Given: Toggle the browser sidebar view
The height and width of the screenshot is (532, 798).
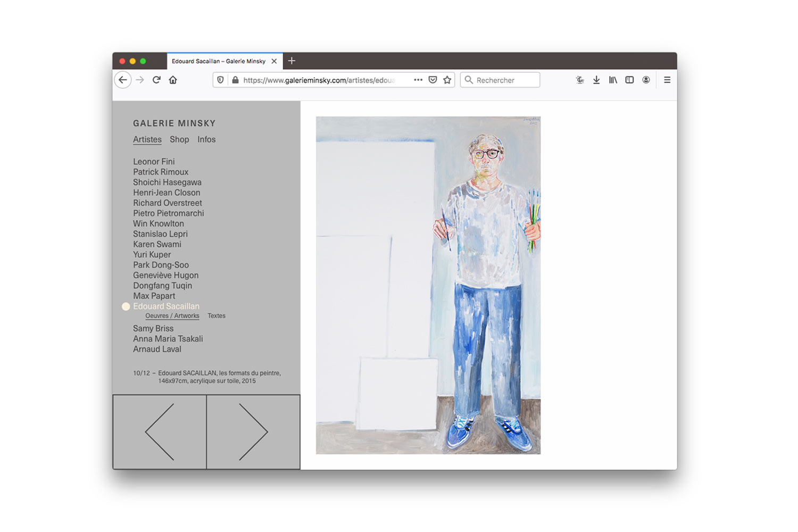Looking at the screenshot, I should tap(629, 80).
